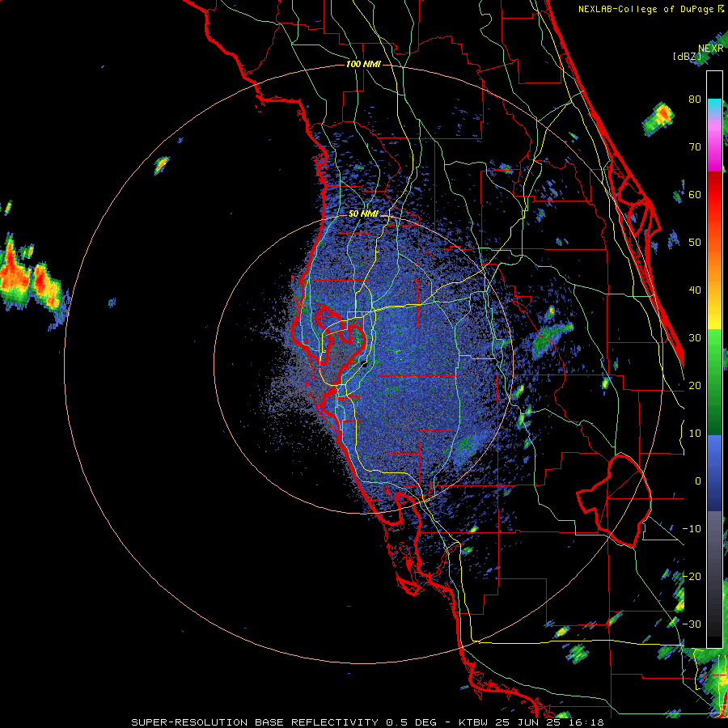Click the 20 value on dBZ scale
Screen dimensions: 728x728
695,385
